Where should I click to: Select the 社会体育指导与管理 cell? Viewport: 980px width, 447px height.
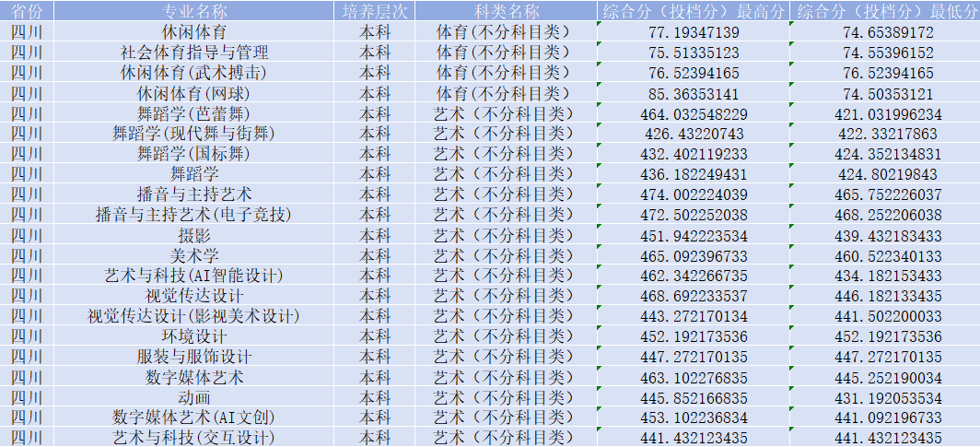click(194, 53)
